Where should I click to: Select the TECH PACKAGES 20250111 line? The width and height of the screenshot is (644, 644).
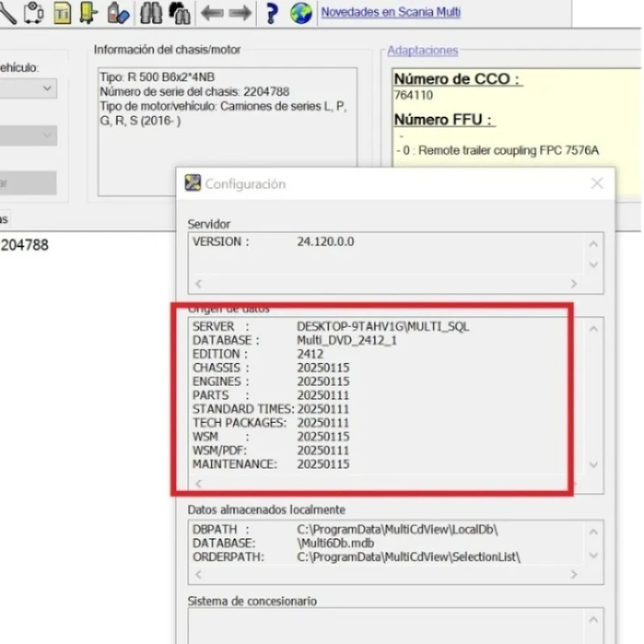pyautogui.click(x=271, y=423)
